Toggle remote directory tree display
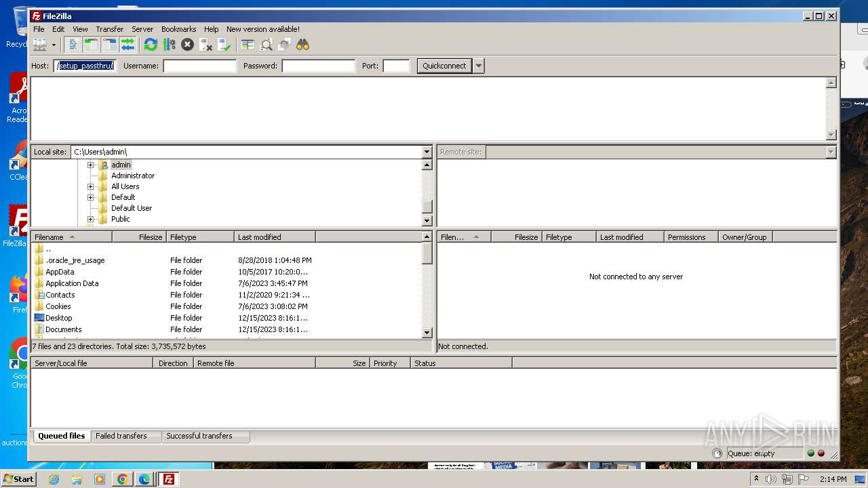Viewport: 868px width, 488px height. pyautogui.click(x=109, y=45)
